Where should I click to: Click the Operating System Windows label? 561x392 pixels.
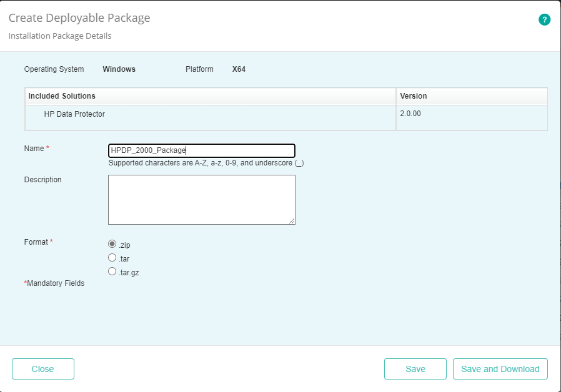coord(119,69)
